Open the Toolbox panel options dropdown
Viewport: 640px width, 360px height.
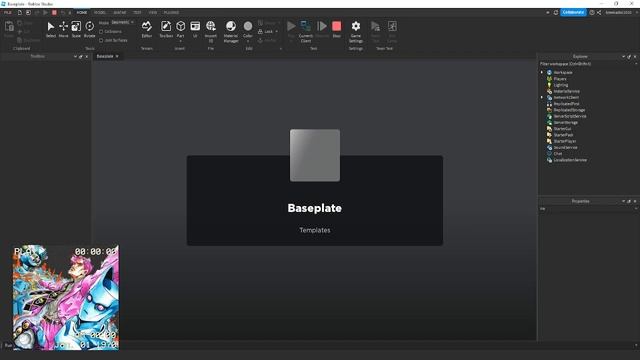pos(75,56)
